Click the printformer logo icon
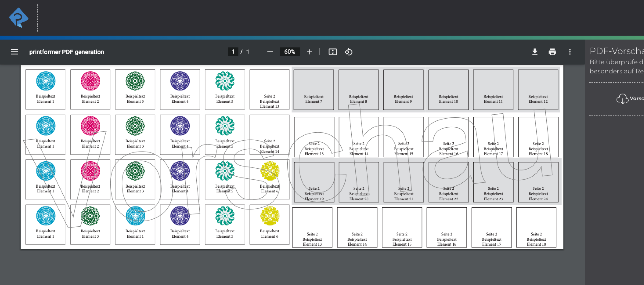The image size is (644, 285). click(19, 17)
